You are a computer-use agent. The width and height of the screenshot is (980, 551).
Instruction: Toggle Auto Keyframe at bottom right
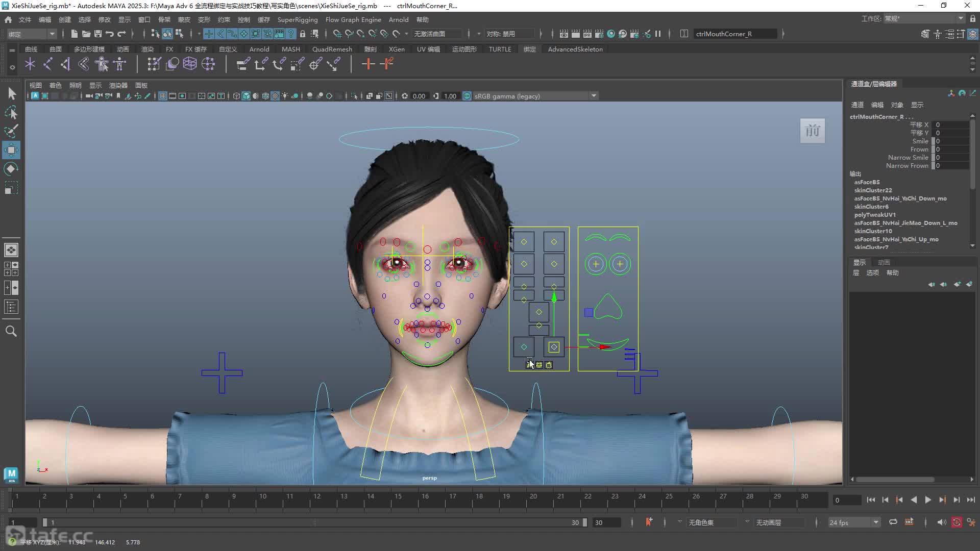coord(957,522)
